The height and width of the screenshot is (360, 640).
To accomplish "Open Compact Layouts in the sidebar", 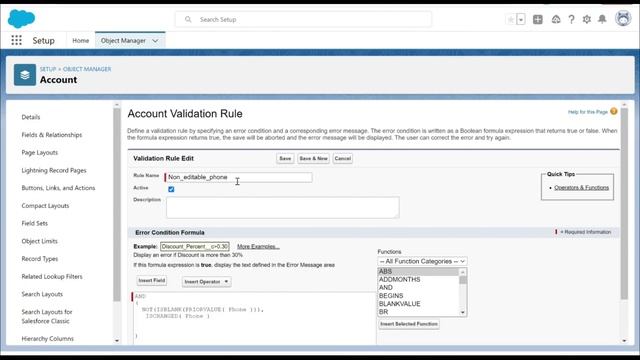I will pyautogui.click(x=45, y=206).
